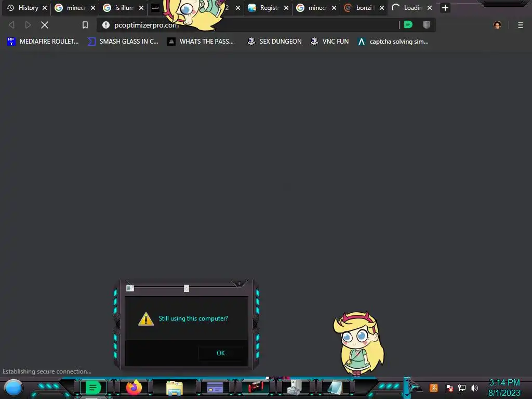Stop loading the page with the X button

pyautogui.click(x=45, y=25)
